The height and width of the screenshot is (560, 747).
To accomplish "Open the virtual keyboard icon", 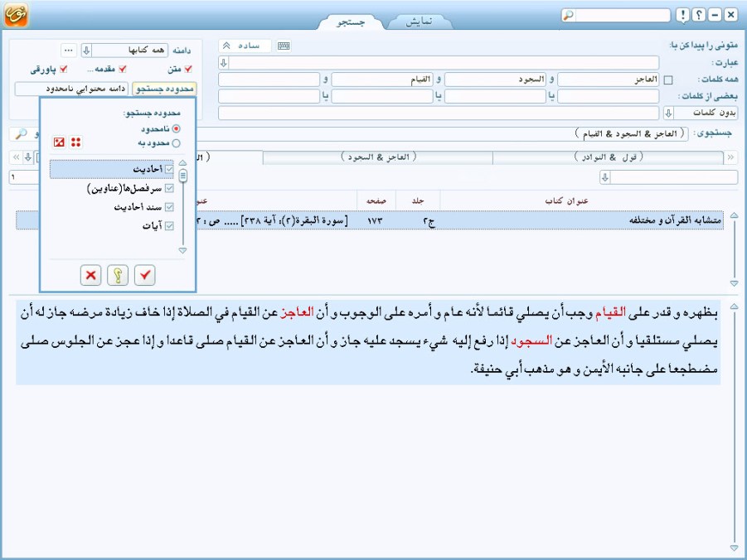I will (284, 46).
